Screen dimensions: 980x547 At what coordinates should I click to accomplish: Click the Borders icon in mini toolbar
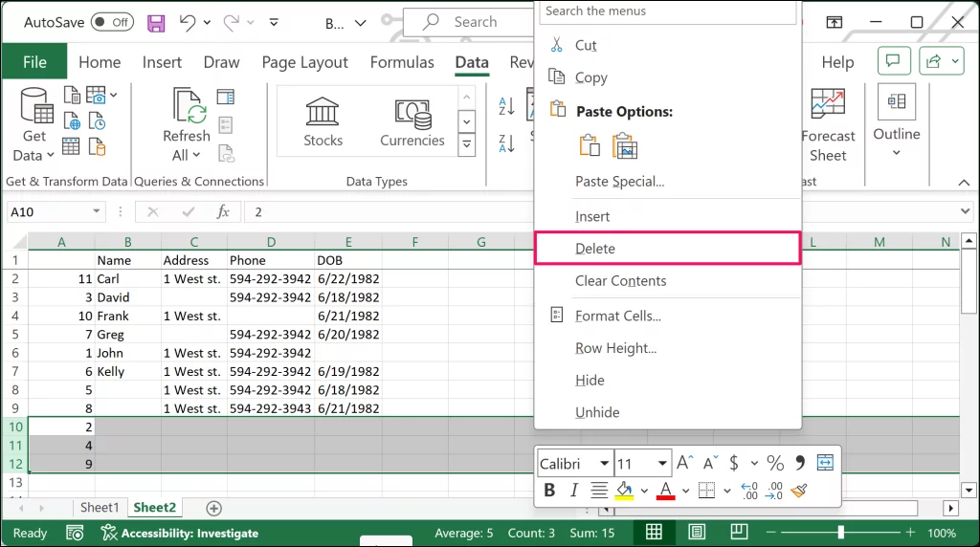click(706, 491)
